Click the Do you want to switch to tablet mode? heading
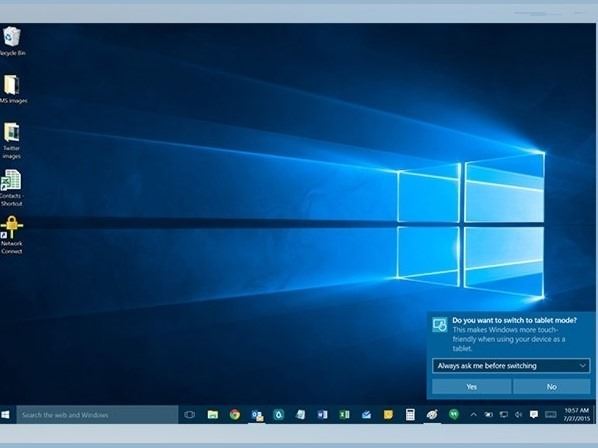The image size is (598, 448). [x=514, y=320]
